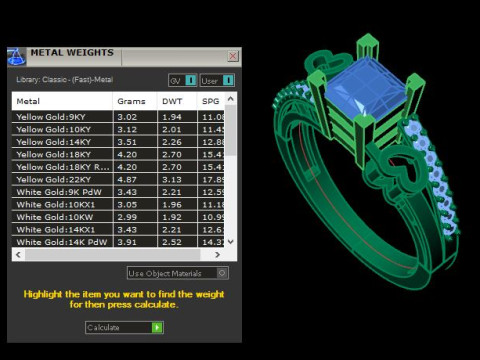The image size is (480, 360).
Task: Click the table scroll up arrow
Action: [x=231, y=99]
